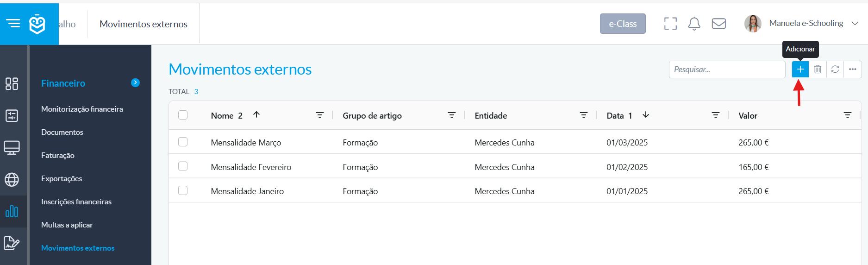
Task: Go to the Faturação menu item
Action: tap(58, 155)
